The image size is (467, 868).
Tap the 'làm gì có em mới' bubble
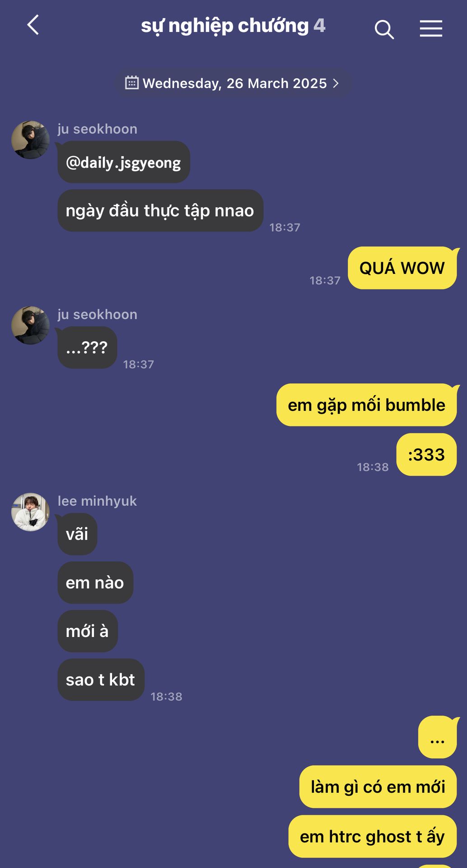pos(378,787)
